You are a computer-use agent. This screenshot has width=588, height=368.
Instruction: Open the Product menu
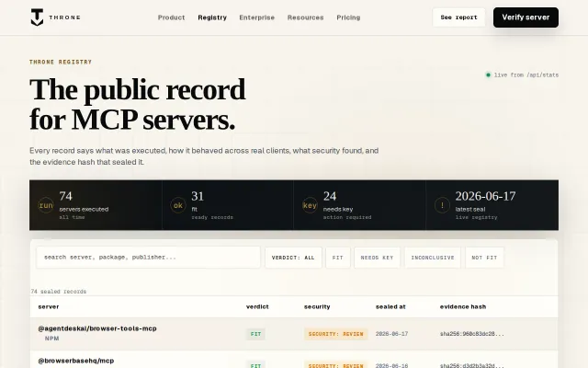click(x=172, y=17)
